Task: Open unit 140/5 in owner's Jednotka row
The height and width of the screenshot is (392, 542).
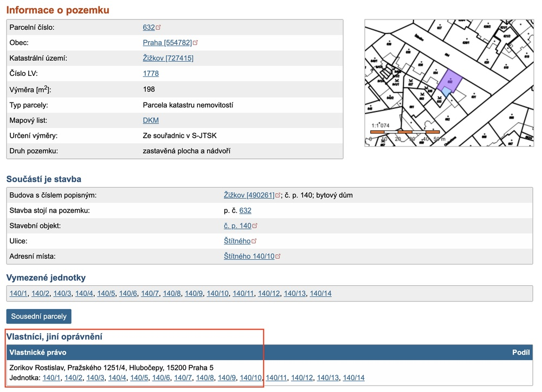Action: click(139, 377)
